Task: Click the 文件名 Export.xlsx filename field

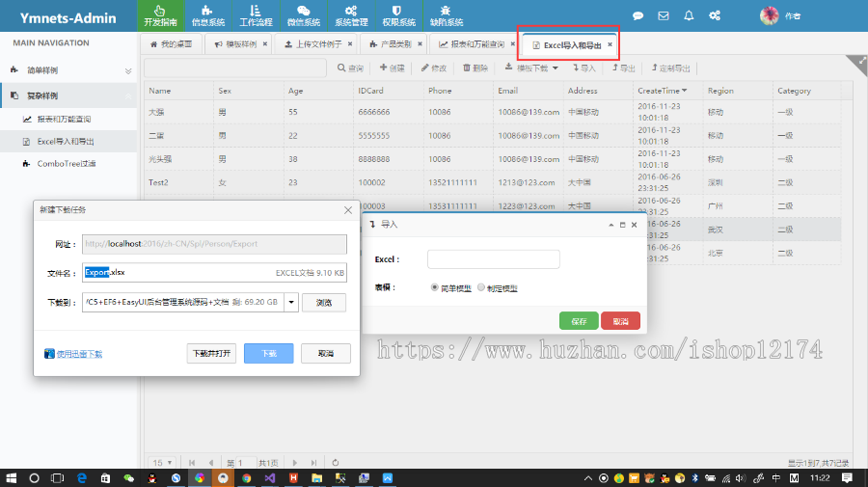Action: click(214, 272)
